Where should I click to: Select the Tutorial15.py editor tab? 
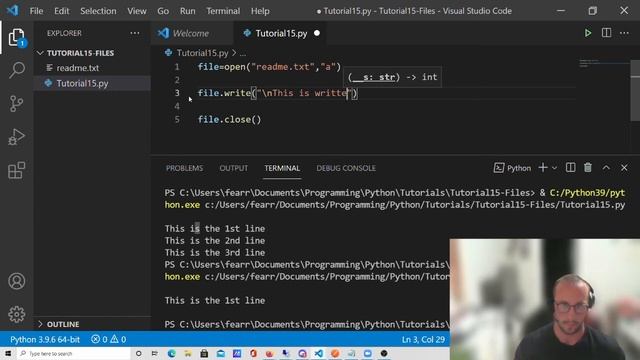pos(281,33)
